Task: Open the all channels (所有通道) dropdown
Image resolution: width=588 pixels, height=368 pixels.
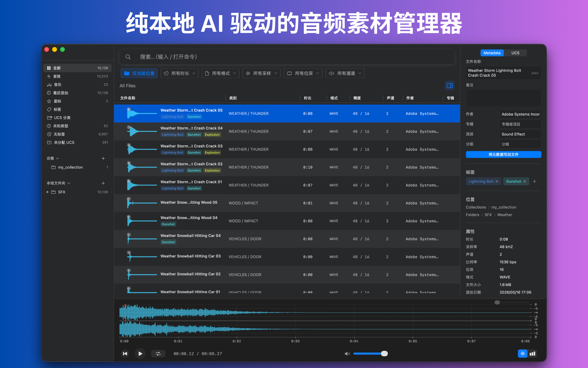Action: point(345,73)
